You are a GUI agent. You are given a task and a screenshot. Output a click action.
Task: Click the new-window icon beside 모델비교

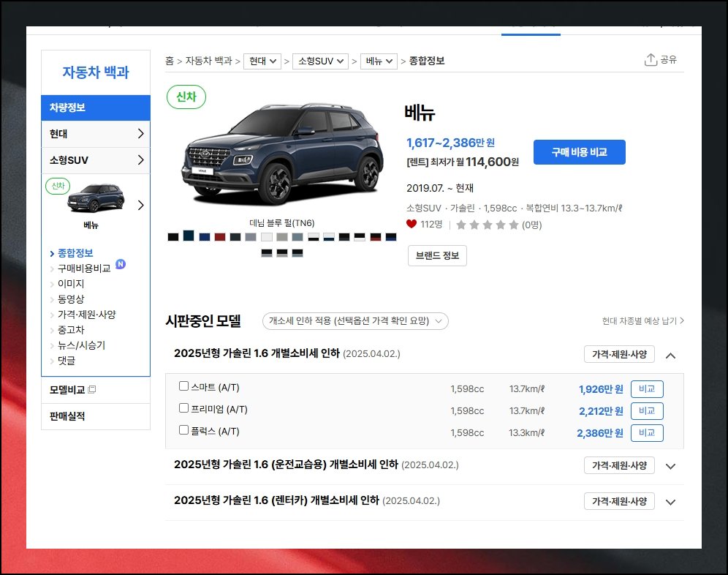92,389
